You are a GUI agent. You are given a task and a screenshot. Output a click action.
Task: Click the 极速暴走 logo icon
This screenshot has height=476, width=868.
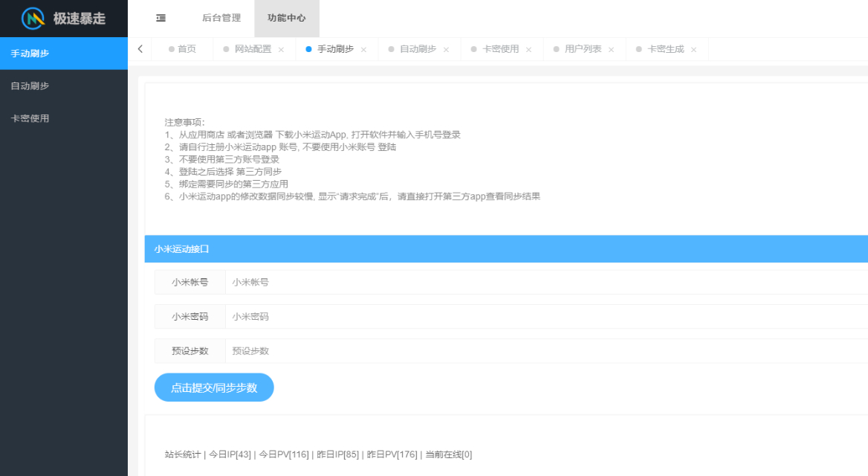point(33,19)
